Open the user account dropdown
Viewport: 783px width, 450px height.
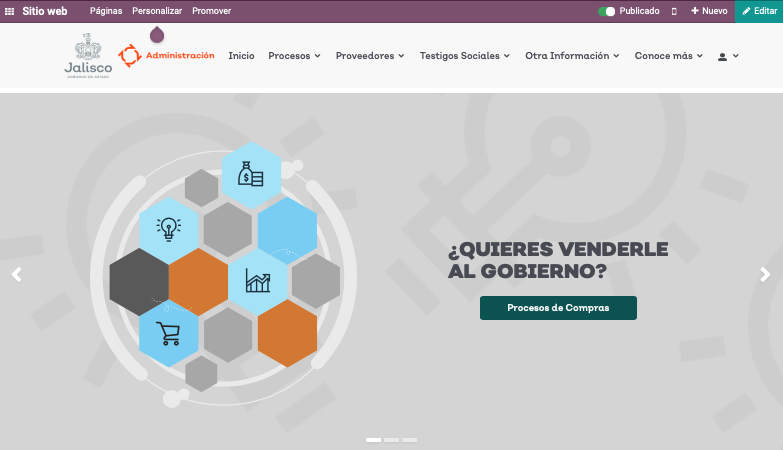coord(728,56)
